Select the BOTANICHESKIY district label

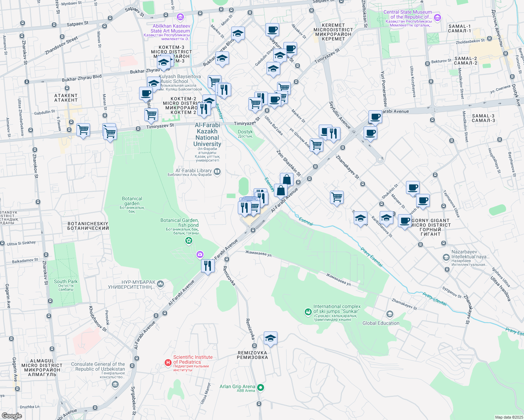88,226
